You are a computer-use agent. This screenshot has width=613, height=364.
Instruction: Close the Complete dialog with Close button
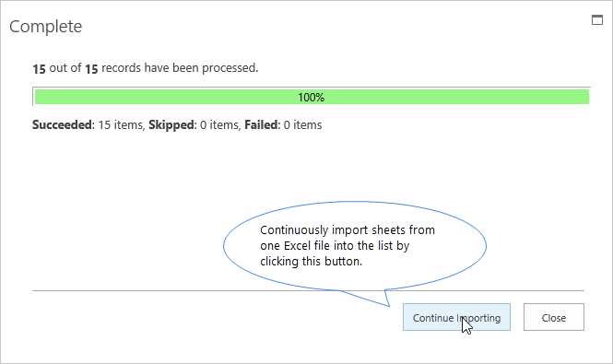pyautogui.click(x=554, y=317)
